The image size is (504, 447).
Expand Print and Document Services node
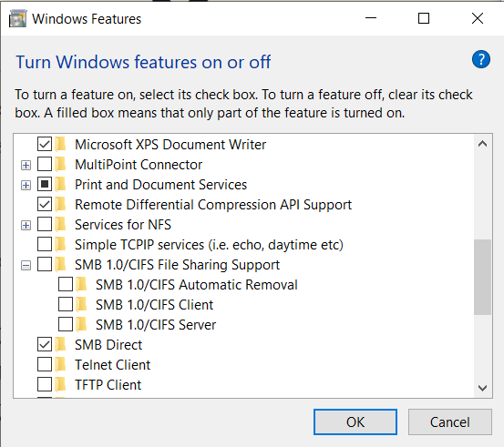point(26,186)
